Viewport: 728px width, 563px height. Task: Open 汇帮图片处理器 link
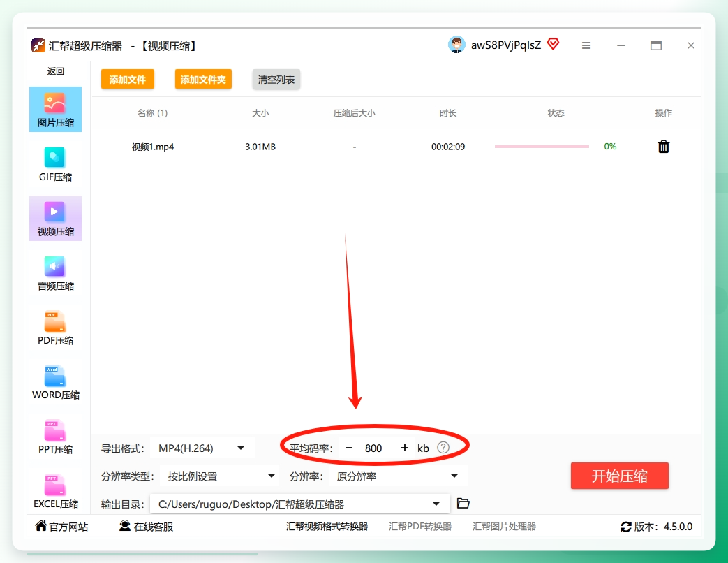(504, 526)
